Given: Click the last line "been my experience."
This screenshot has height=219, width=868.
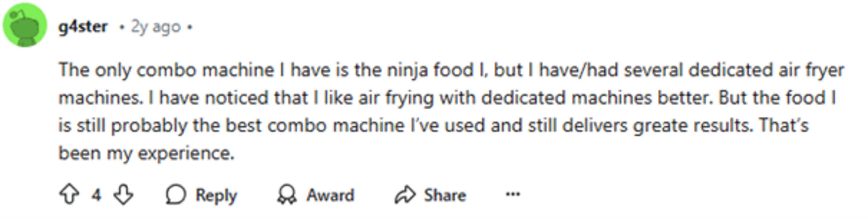Looking at the screenshot, I should tap(146, 153).
